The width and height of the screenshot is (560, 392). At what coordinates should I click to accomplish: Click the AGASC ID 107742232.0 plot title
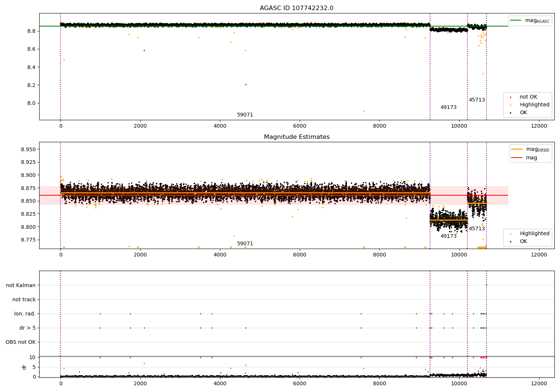point(296,8)
